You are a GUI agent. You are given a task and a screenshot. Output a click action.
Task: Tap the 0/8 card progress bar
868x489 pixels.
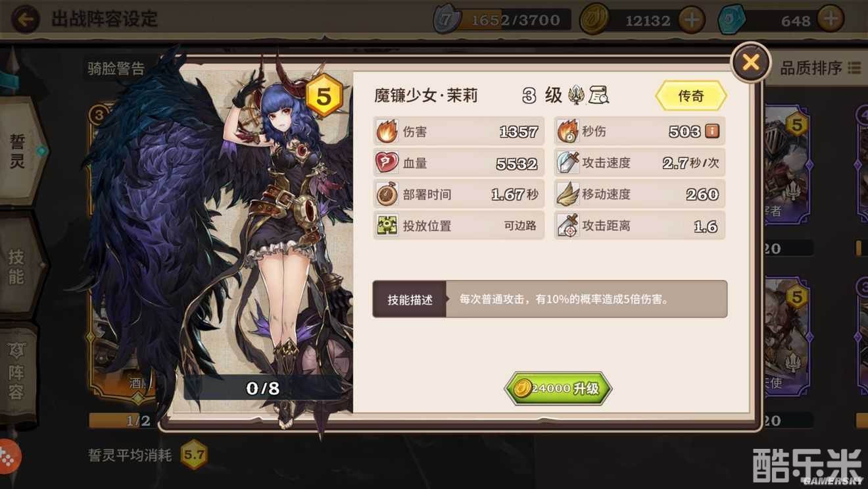[x=263, y=388]
